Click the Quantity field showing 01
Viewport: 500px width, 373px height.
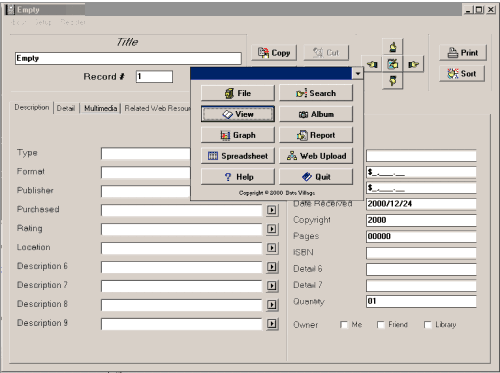coord(421,301)
